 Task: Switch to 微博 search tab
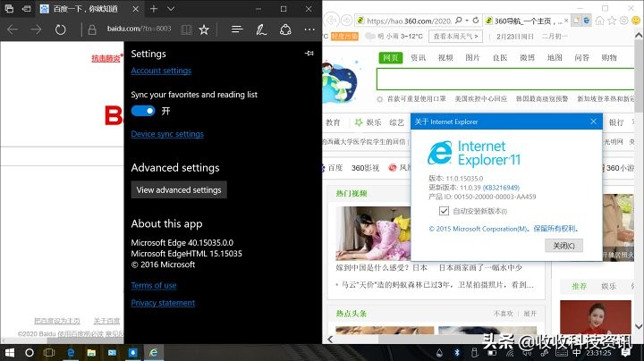[528, 58]
